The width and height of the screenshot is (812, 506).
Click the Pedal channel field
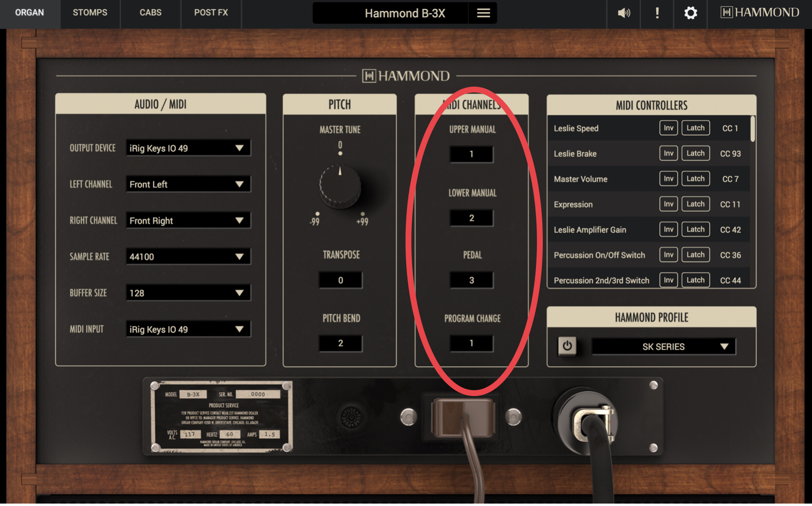(x=471, y=280)
